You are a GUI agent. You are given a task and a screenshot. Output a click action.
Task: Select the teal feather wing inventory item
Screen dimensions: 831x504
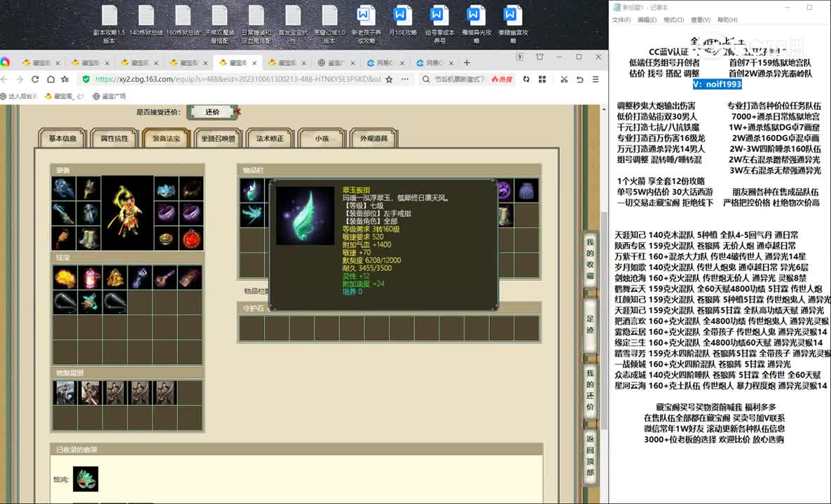coord(252,215)
